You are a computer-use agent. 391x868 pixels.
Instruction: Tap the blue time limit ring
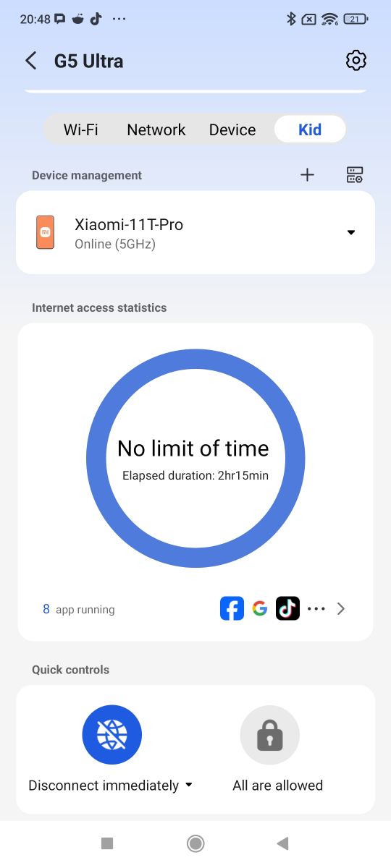pos(195,459)
